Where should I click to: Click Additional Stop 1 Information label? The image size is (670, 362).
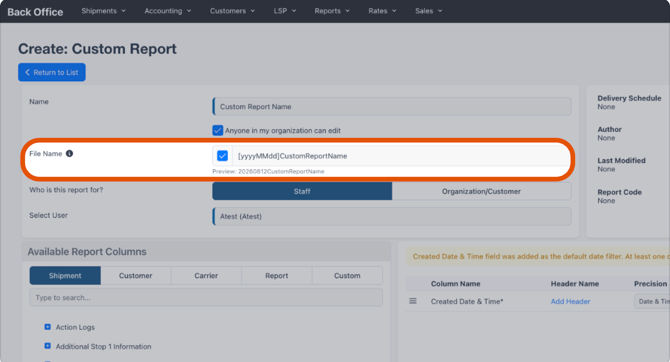[x=103, y=346]
